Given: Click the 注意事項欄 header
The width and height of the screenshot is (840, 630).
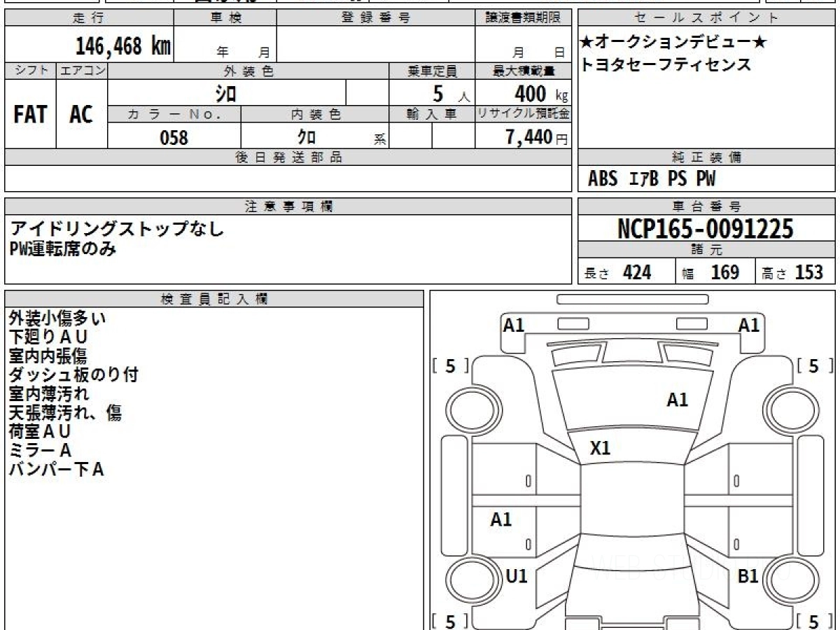Looking at the screenshot, I should [x=288, y=206].
